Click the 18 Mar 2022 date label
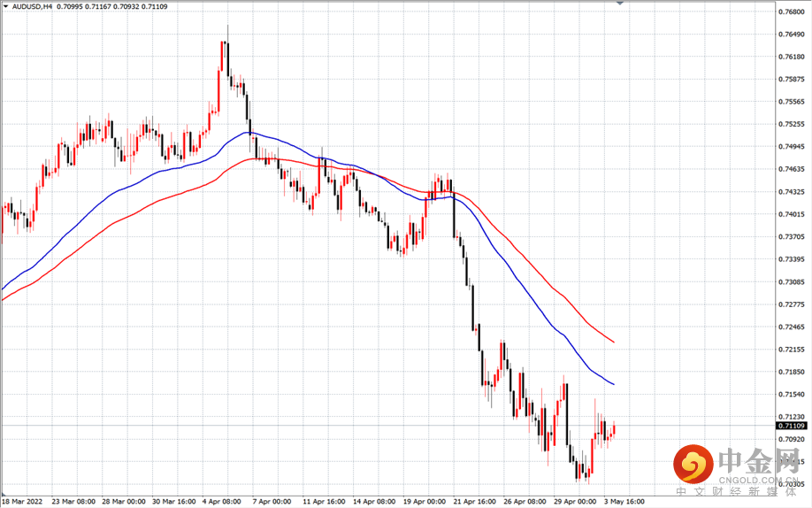This screenshot has width=812, height=508. 21,501
